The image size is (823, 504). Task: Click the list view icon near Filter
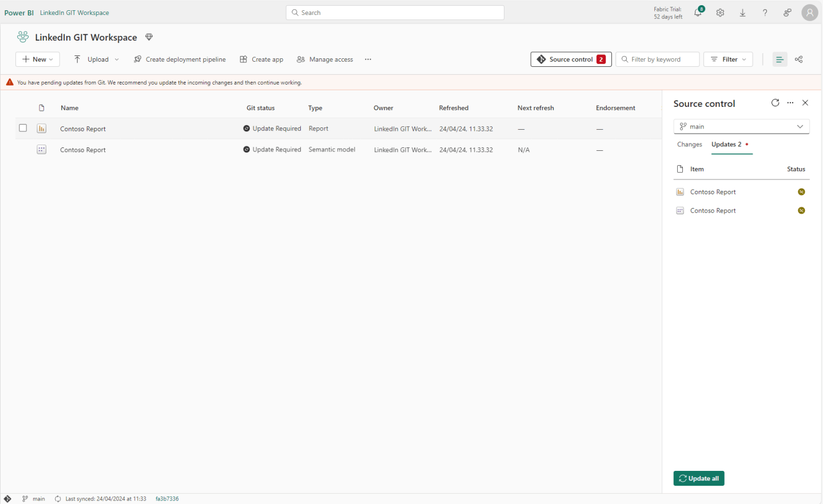click(x=780, y=59)
